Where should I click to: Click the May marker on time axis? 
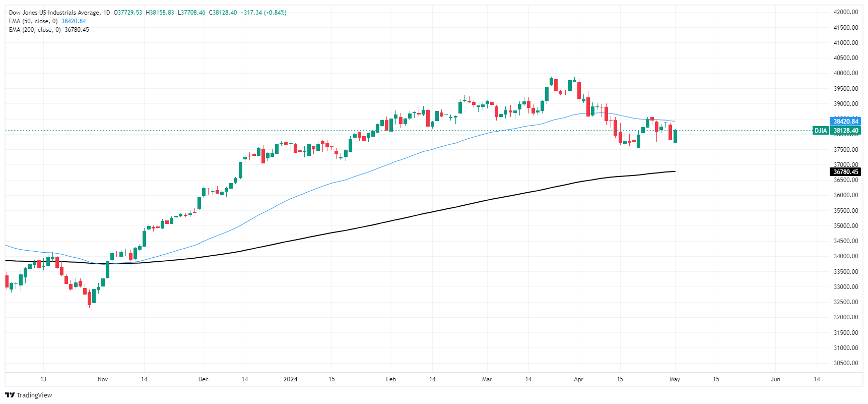coord(675,379)
